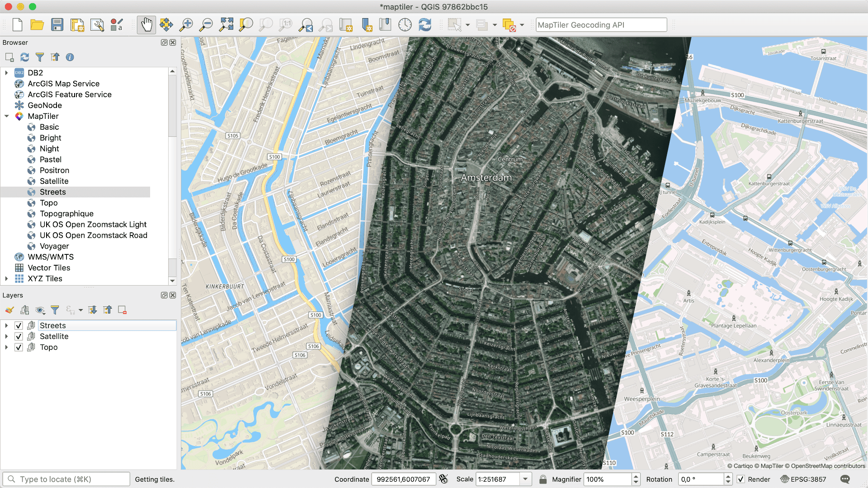The height and width of the screenshot is (488, 868).
Task: Click the Refresh layers button
Action: pos(25,56)
